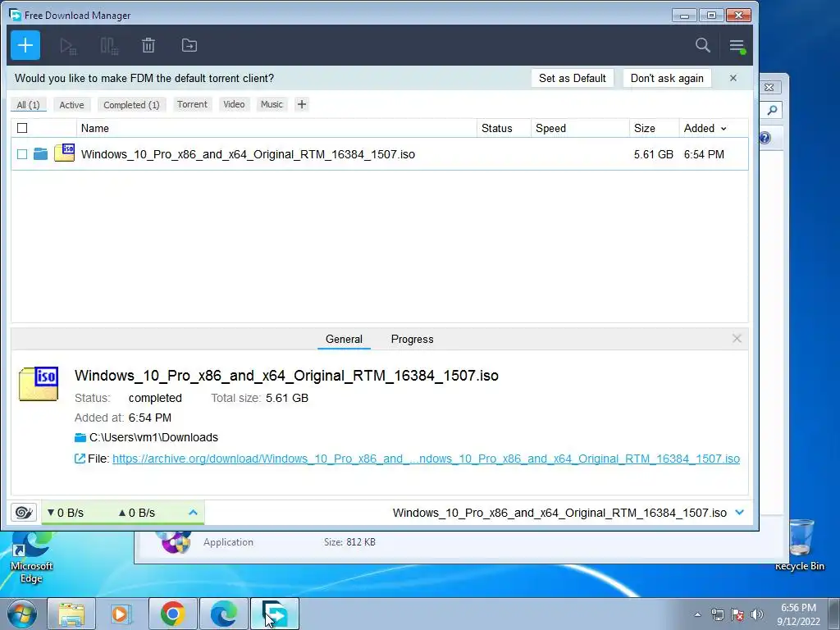Click search icon in background window
Viewport: 840px width, 630px height.
(772, 111)
